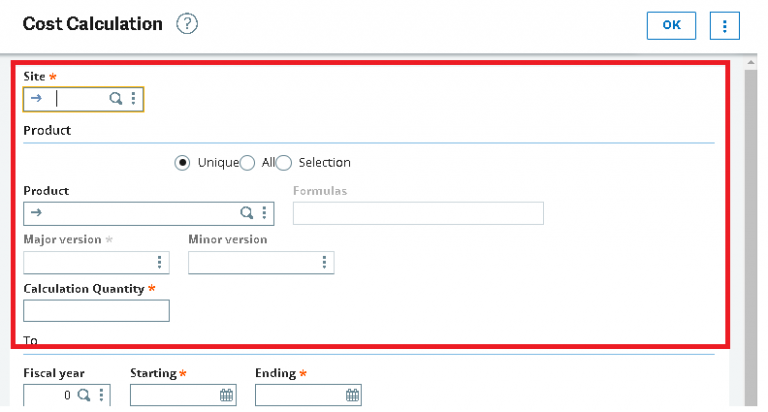Open the more actions menu beside OK
The height and width of the screenshot is (412, 768).
724,25
